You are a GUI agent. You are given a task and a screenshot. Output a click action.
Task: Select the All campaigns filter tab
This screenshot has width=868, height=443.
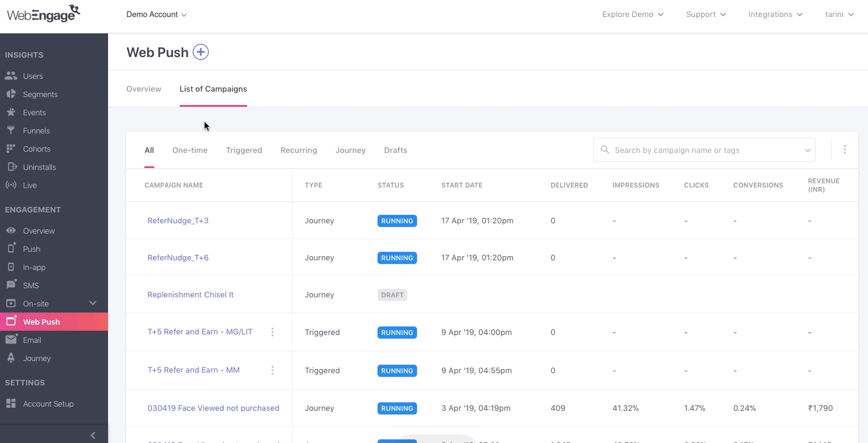click(x=149, y=150)
